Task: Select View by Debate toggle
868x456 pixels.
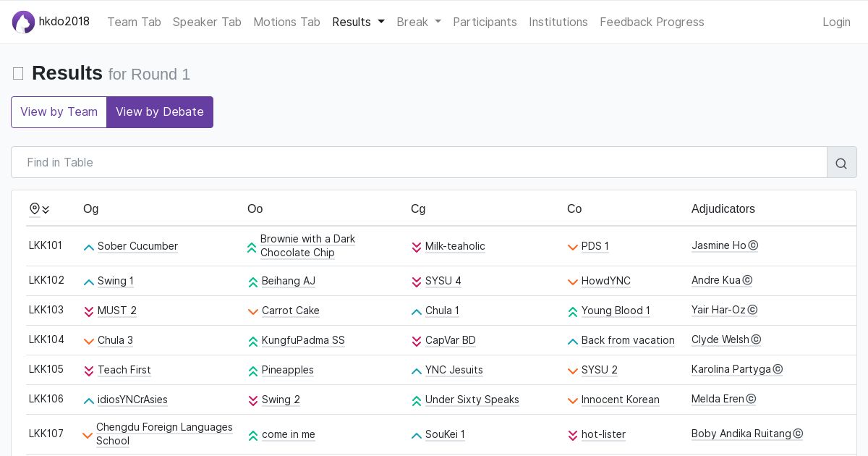Action: pyautogui.click(x=160, y=112)
